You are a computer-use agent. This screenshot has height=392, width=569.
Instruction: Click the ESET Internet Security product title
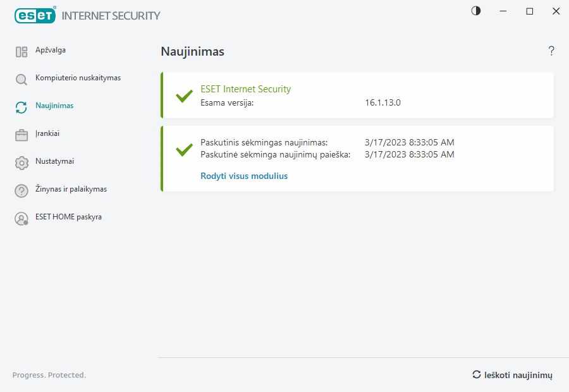(x=245, y=89)
